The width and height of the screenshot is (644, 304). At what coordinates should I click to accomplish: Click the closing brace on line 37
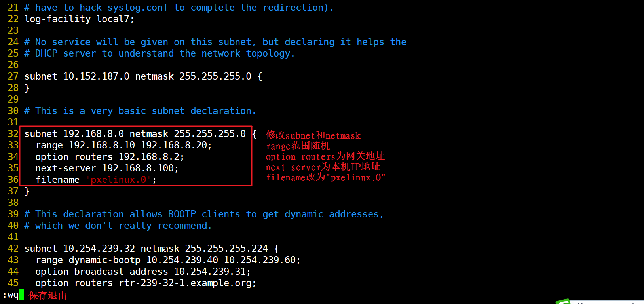[27, 191]
